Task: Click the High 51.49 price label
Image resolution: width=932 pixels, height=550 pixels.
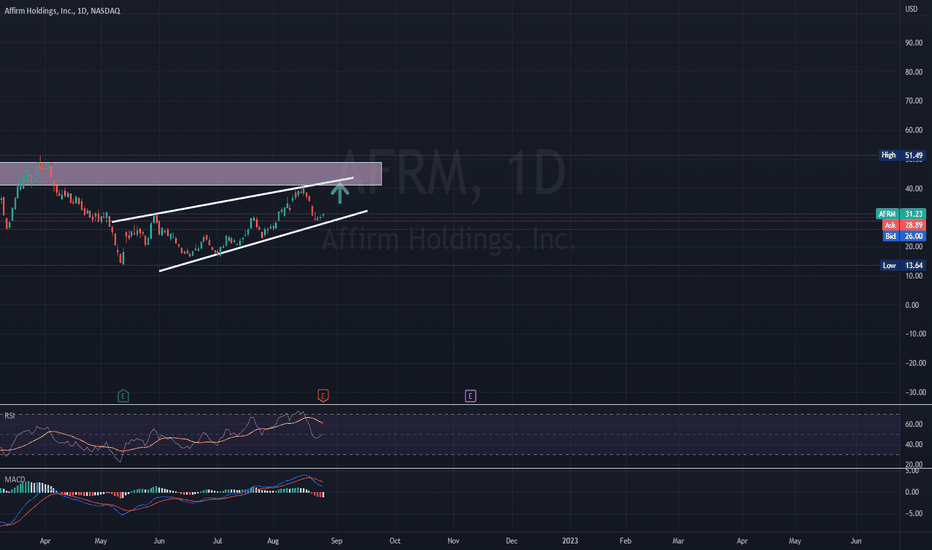Action: tap(902, 155)
